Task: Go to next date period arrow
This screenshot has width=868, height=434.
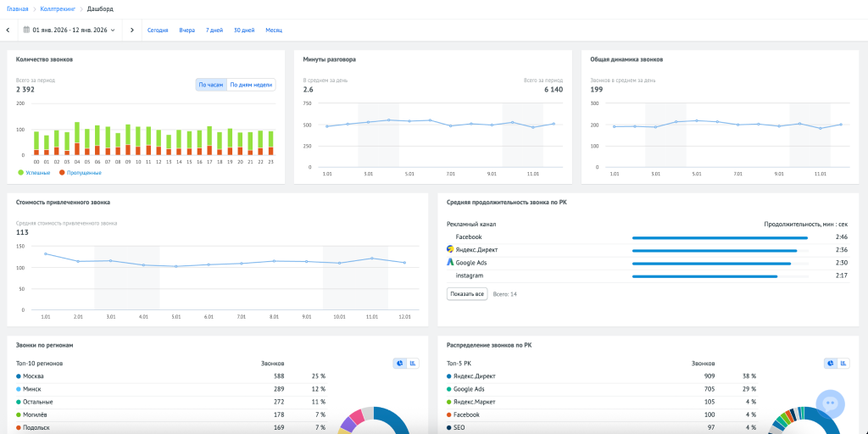Action: pyautogui.click(x=132, y=30)
